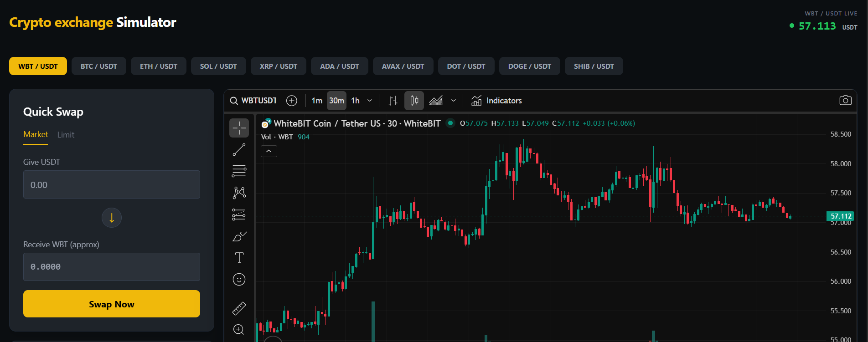Click the market open status dot
The width and height of the screenshot is (868, 342).
[450, 123]
